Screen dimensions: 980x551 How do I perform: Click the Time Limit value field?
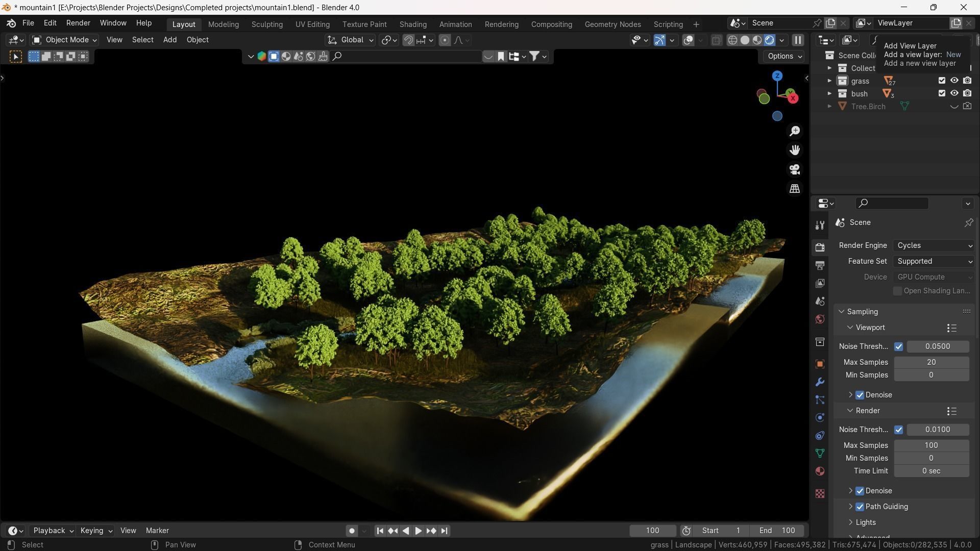tap(931, 471)
